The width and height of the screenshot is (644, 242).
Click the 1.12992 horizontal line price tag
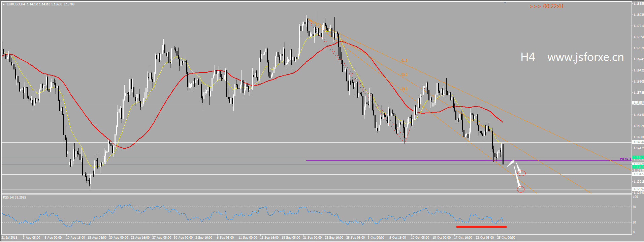click(x=638, y=189)
